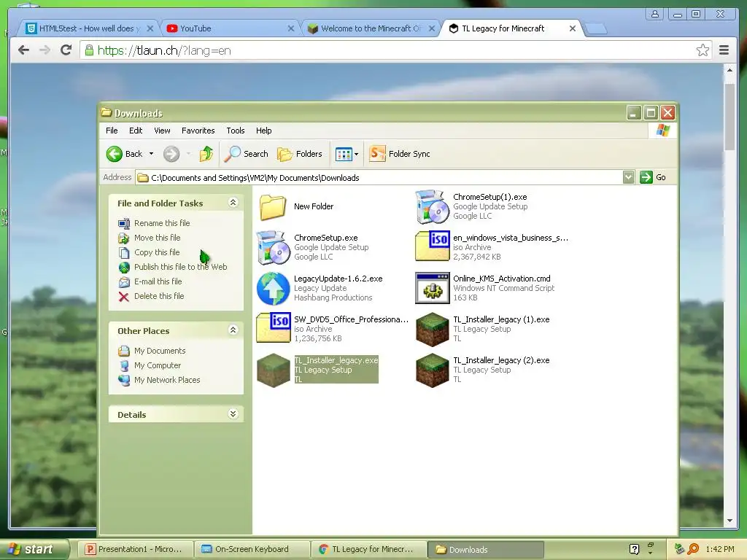
Task: Open My Network Places link
Action: point(167,380)
